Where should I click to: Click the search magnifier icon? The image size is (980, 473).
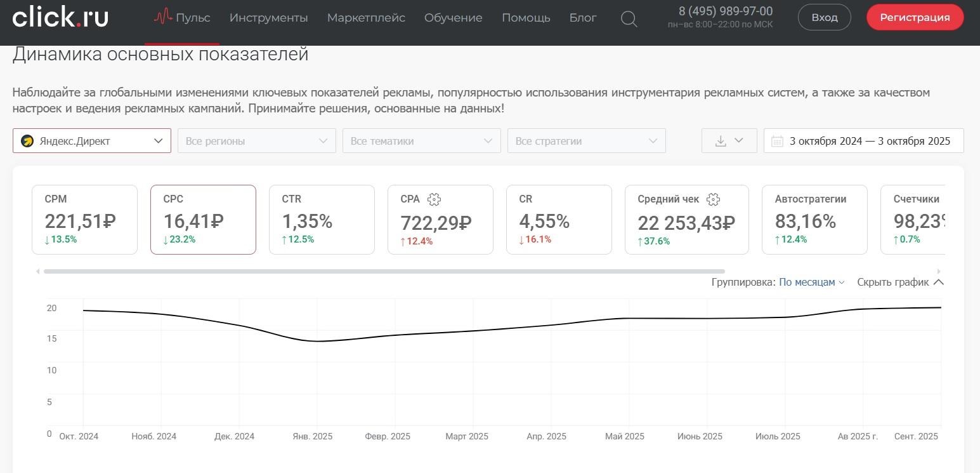[x=629, y=19]
